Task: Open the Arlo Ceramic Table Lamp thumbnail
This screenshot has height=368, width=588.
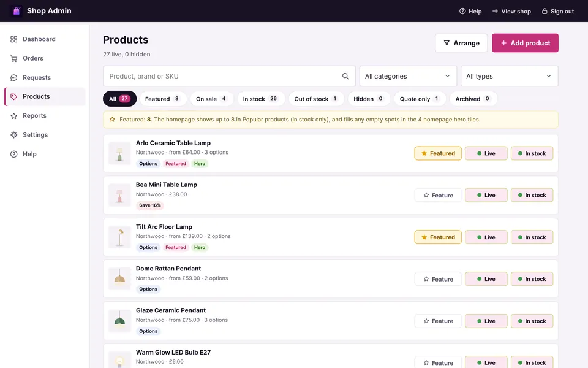Action: coord(119,153)
